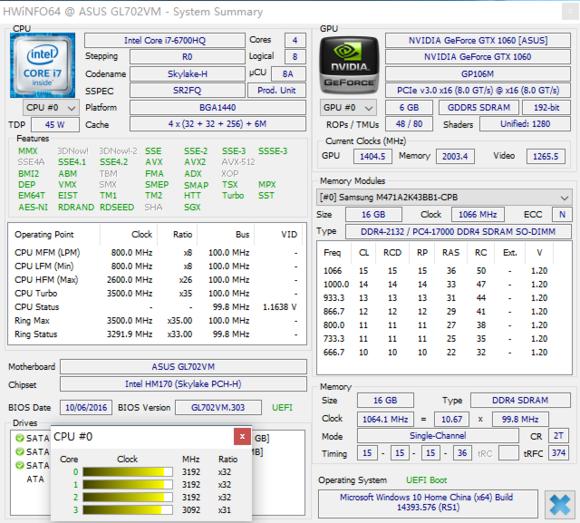The width and height of the screenshot is (580, 523).
Task: Click the 45 W TDP field
Action: click(x=55, y=125)
